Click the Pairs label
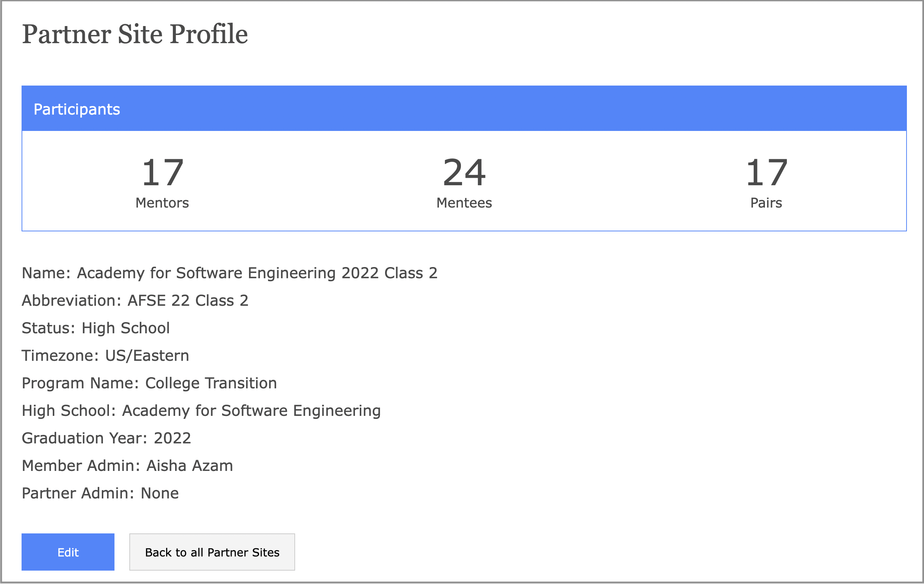 766,203
